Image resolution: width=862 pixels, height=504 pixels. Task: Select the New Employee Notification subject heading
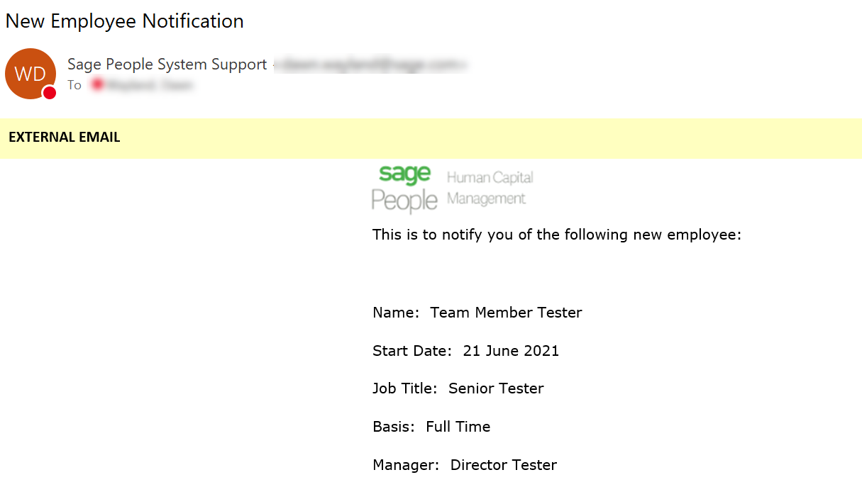125,21
